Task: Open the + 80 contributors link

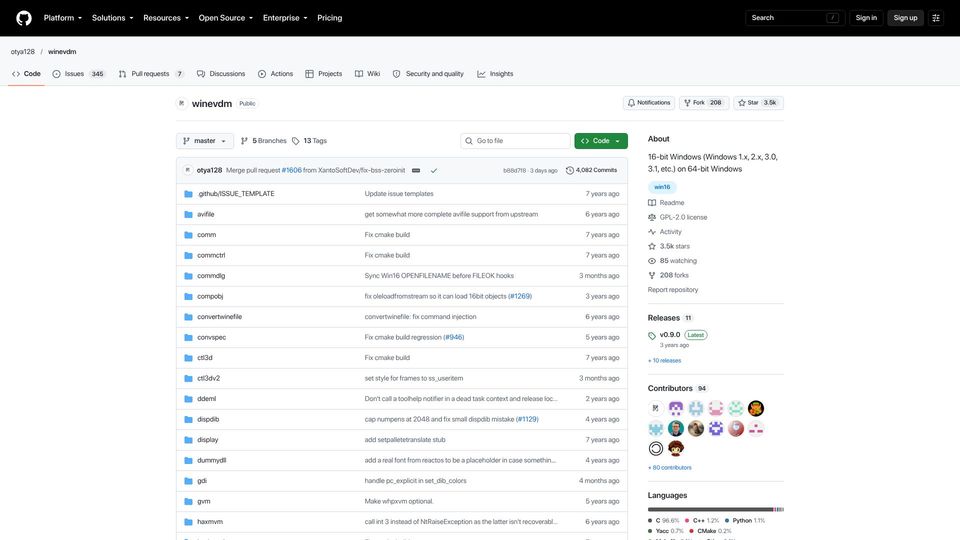Action: click(669, 468)
